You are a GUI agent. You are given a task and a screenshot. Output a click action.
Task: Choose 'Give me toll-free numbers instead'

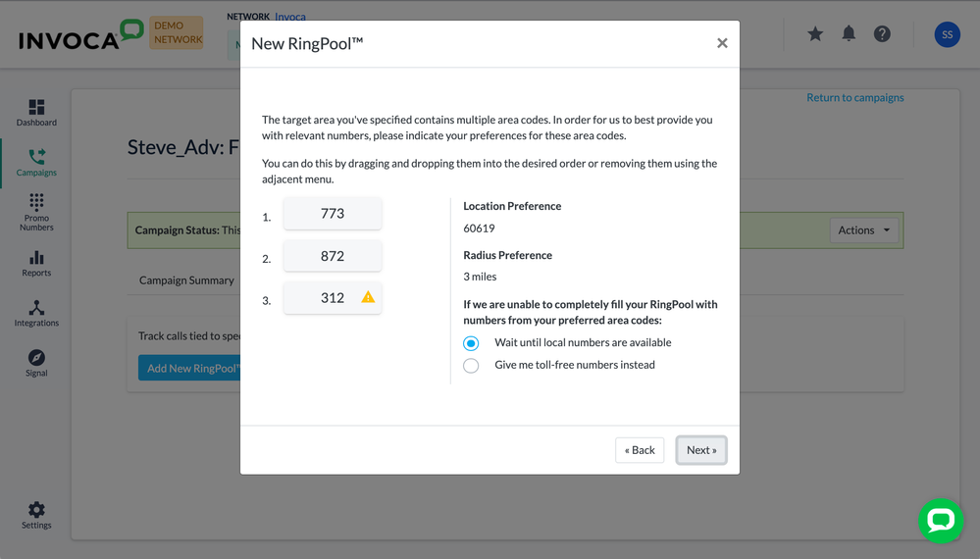point(472,366)
